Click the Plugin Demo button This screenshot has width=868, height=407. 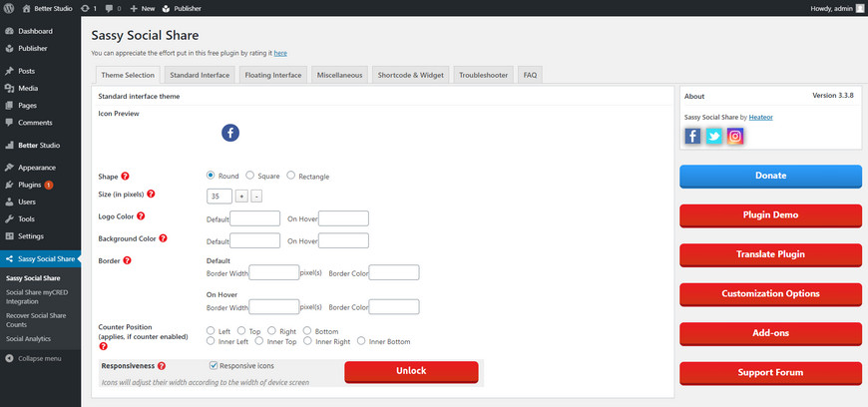(770, 215)
